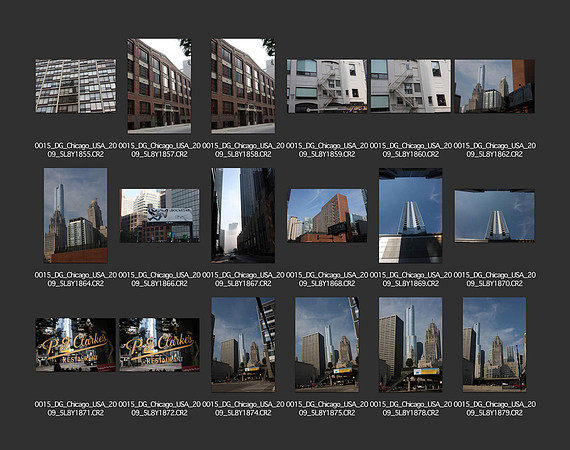Select thumbnail of image 5L8Y1857.CR2

(x=159, y=86)
